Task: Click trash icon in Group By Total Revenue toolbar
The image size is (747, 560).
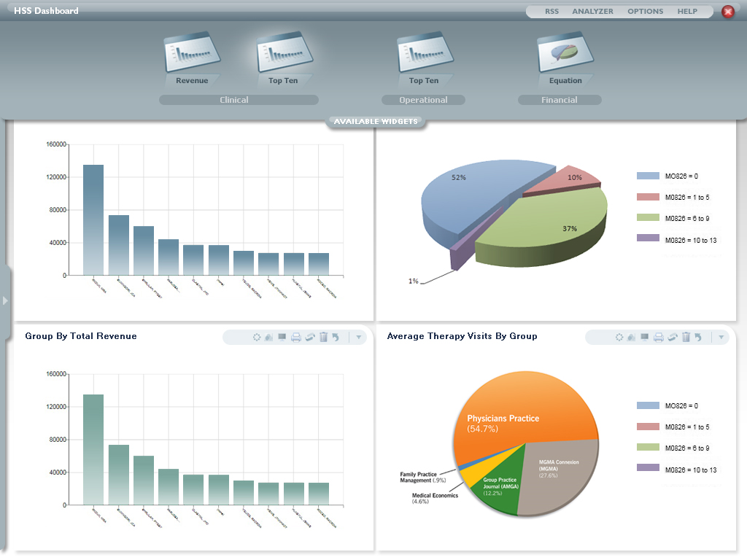Action: [x=323, y=337]
